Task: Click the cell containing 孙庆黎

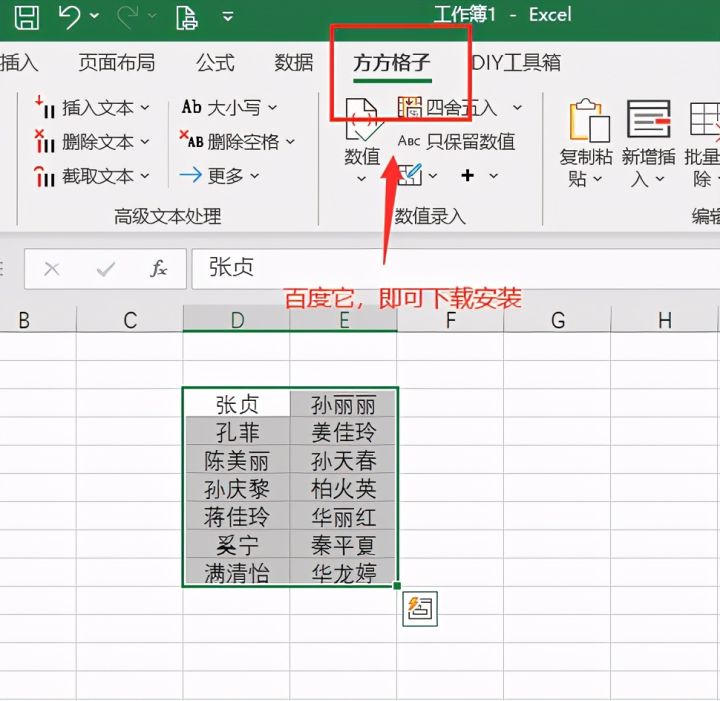Action: 236,488
